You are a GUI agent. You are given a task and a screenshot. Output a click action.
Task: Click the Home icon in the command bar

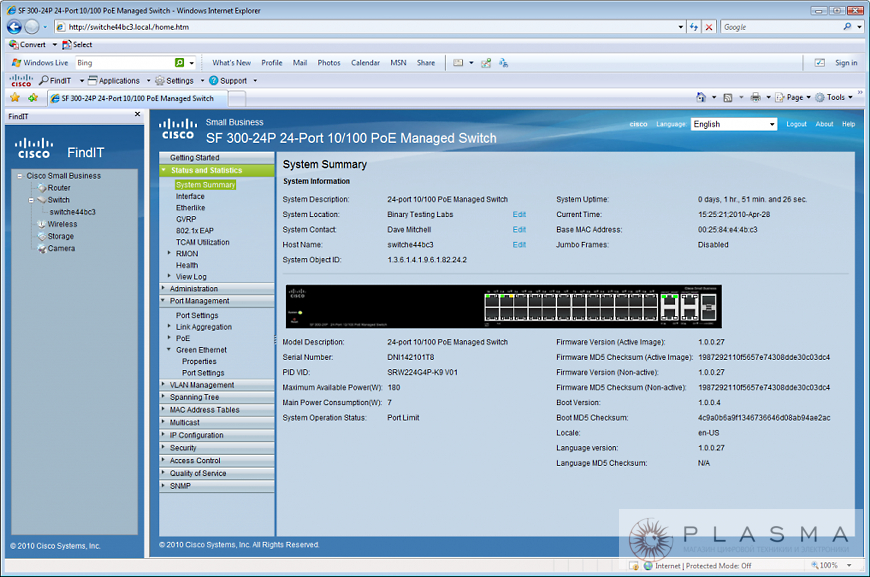(x=701, y=97)
